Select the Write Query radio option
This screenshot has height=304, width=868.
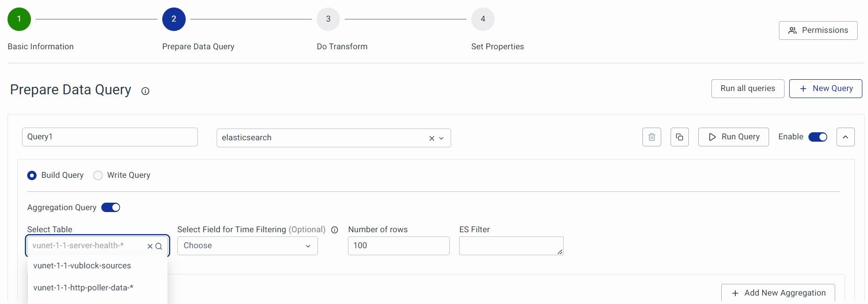[98, 175]
